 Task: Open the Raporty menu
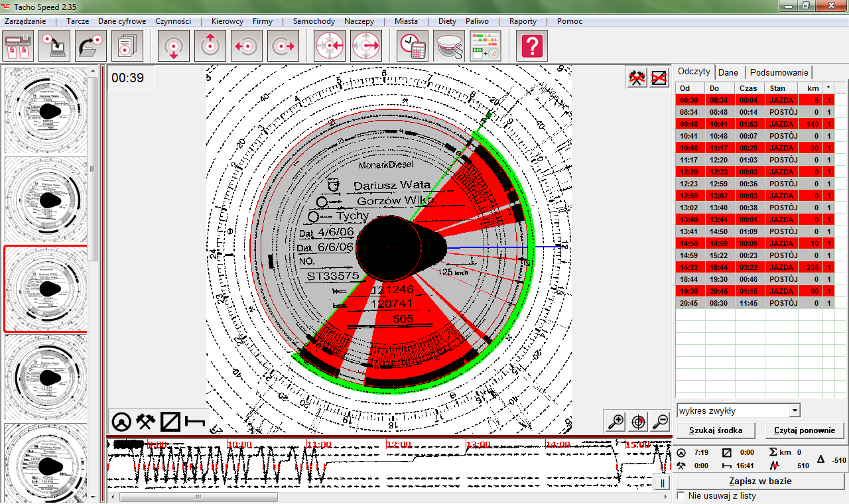pos(523,21)
